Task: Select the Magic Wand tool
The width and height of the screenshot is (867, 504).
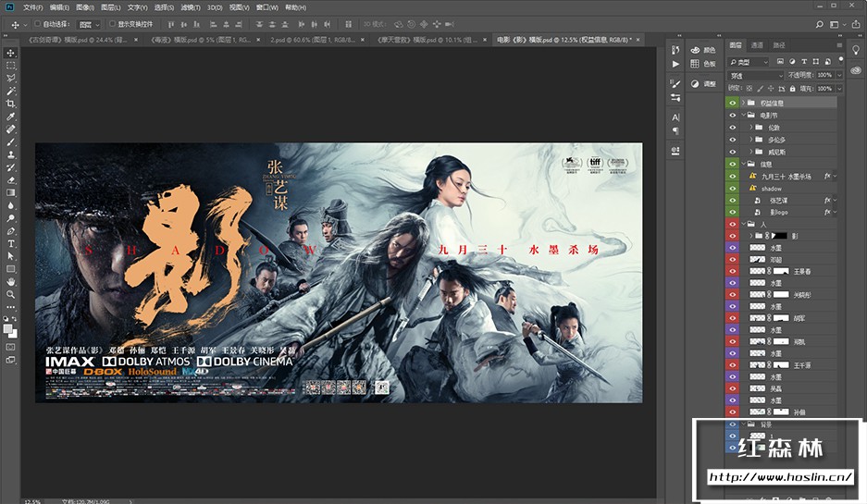Action: pos(10,92)
